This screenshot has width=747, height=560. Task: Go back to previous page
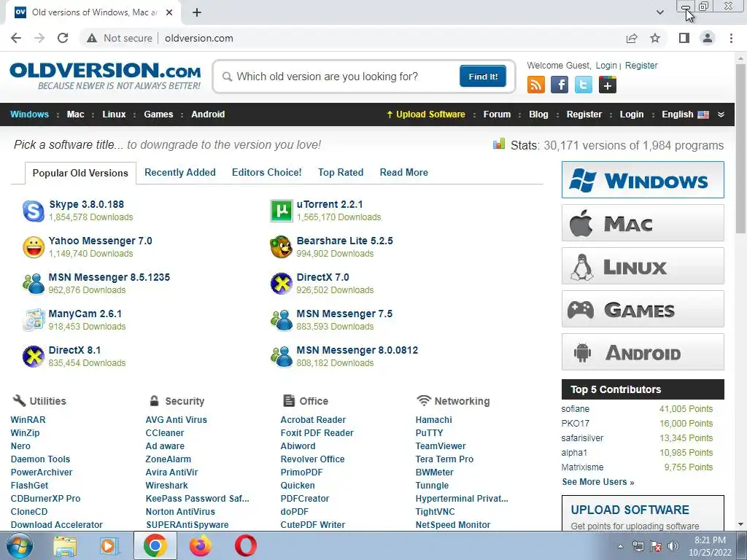16,38
